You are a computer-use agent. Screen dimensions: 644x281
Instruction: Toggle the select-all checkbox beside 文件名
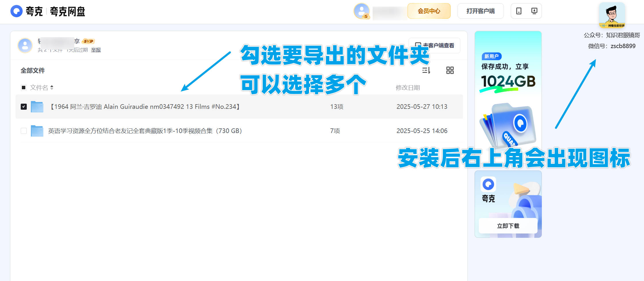[24, 88]
